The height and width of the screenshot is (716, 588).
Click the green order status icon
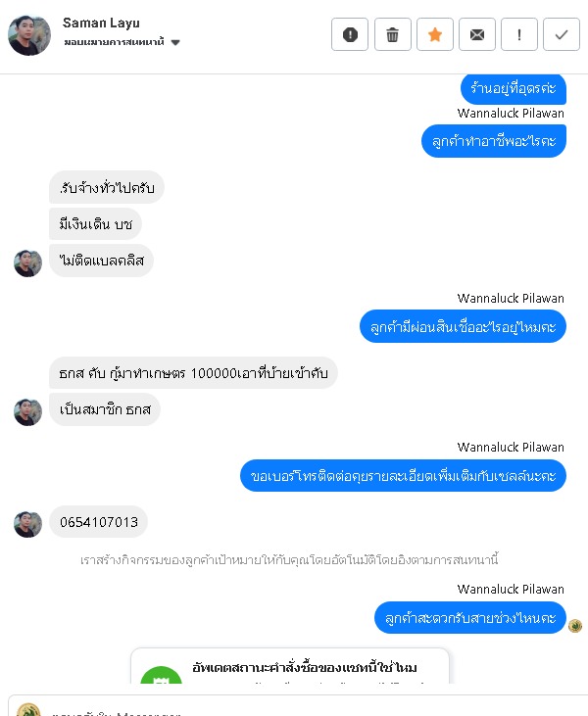point(161,676)
